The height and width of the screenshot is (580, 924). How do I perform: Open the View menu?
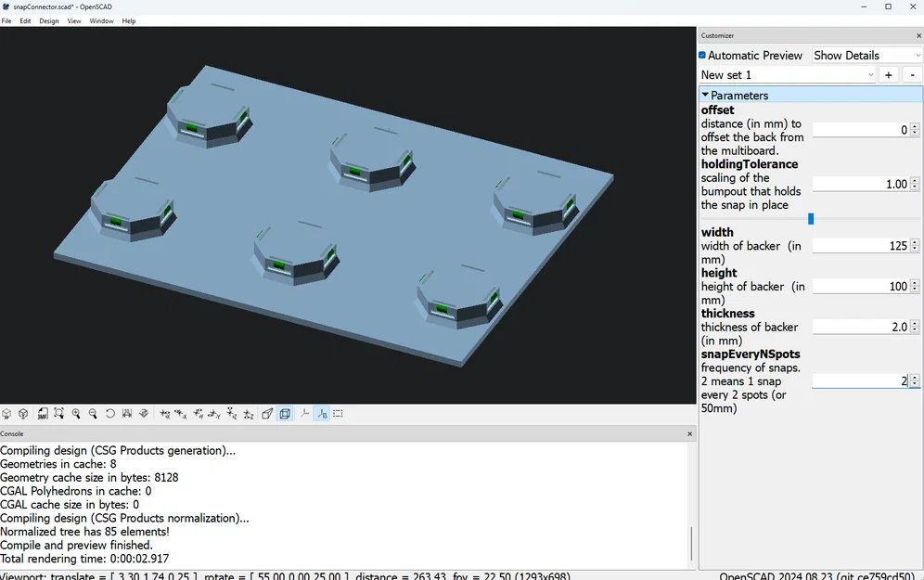(x=73, y=20)
